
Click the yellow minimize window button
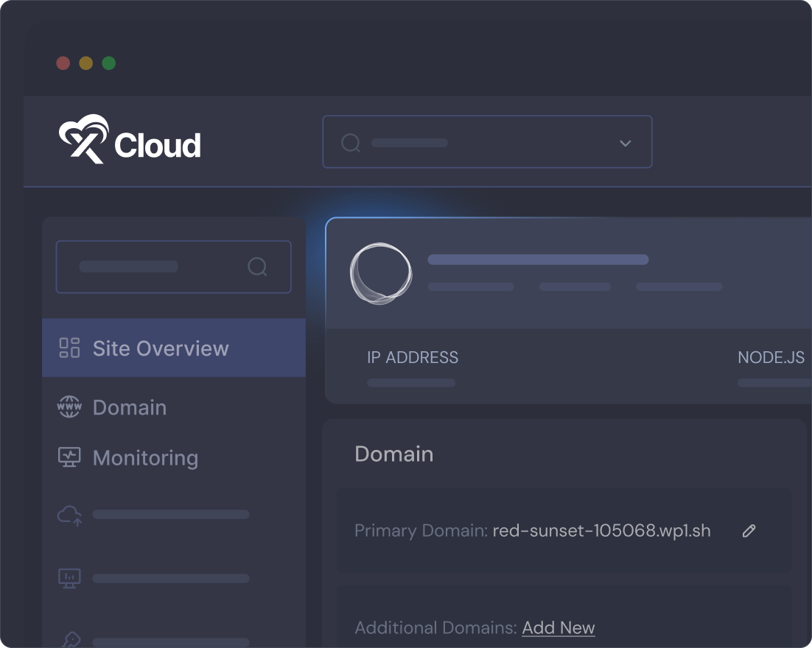tap(86, 63)
